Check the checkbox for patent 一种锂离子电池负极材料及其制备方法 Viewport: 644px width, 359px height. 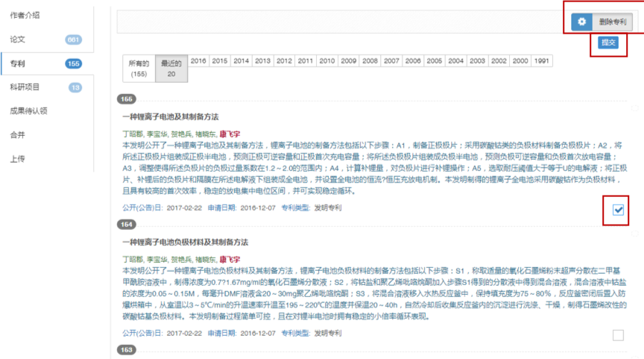[618, 335]
